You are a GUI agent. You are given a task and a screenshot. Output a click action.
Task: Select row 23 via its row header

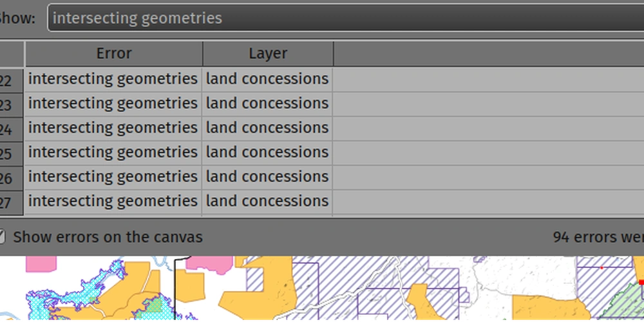click(x=11, y=105)
